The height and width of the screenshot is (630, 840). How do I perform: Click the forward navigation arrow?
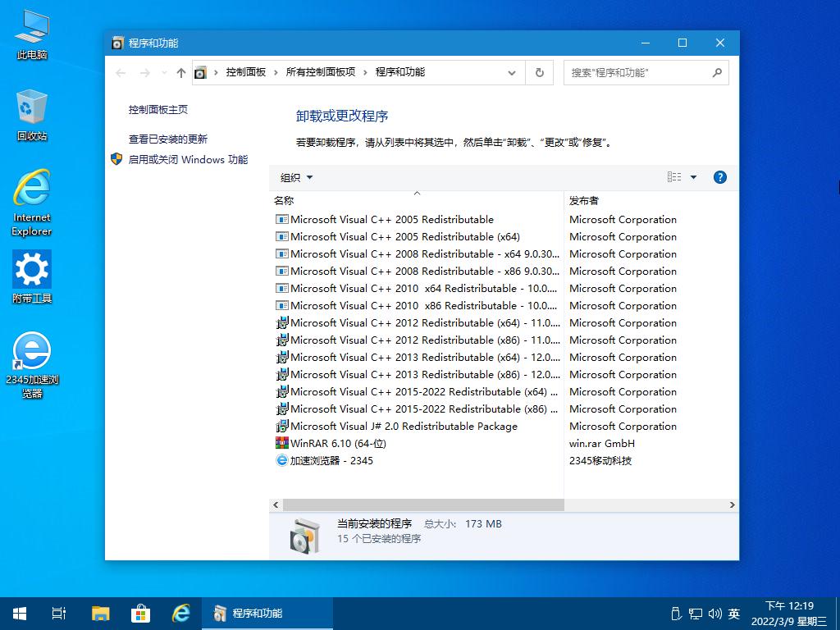(144, 73)
